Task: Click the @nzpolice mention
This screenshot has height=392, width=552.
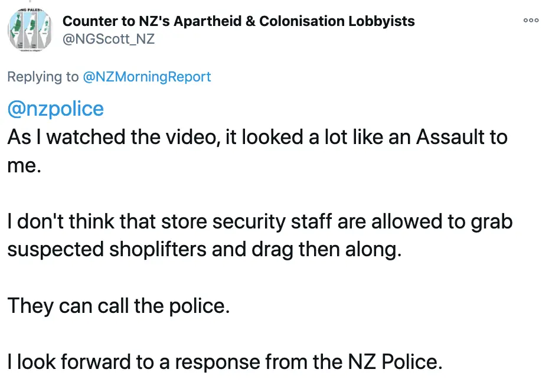Action: [x=55, y=109]
